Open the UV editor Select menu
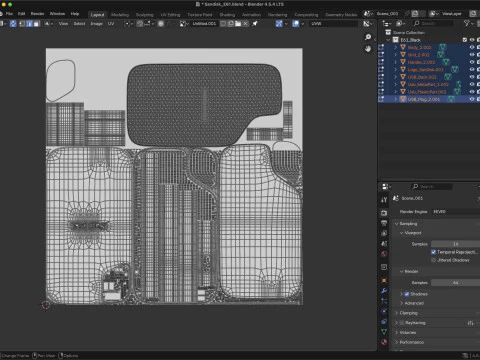 pos(79,24)
